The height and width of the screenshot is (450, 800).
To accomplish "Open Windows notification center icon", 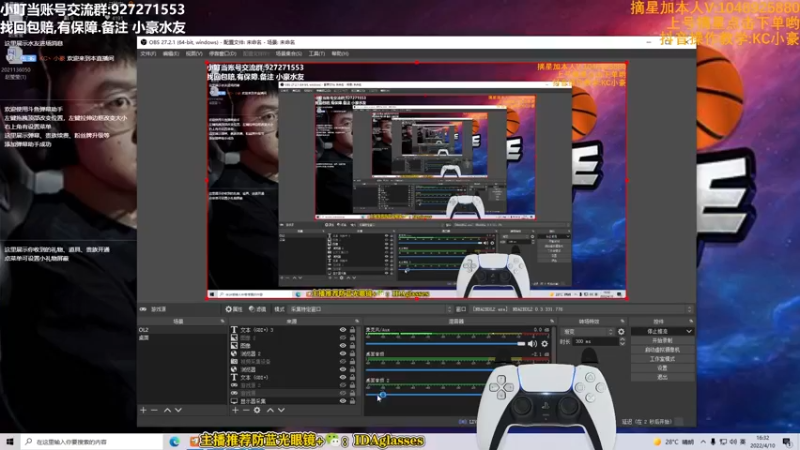I will point(787,441).
